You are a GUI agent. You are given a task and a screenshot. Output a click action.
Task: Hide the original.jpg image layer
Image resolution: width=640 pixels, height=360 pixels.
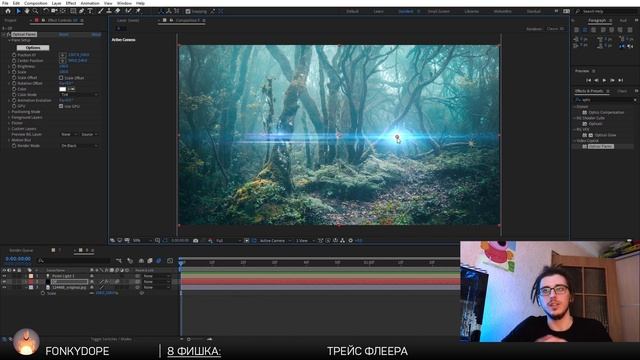(4, 287)
